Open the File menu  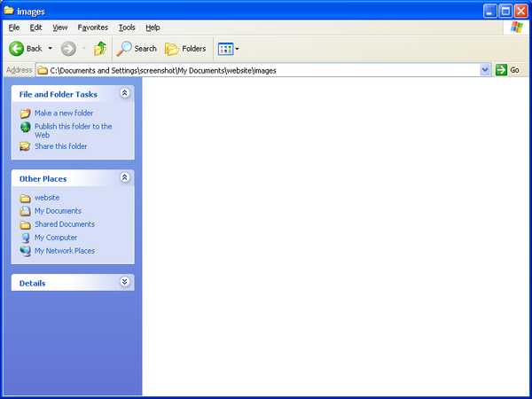(x=14, y=27)
